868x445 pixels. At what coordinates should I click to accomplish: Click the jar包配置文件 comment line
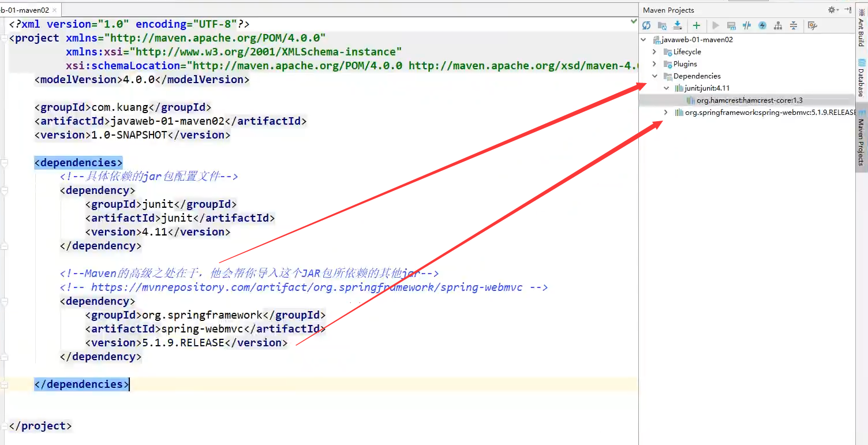149,177
